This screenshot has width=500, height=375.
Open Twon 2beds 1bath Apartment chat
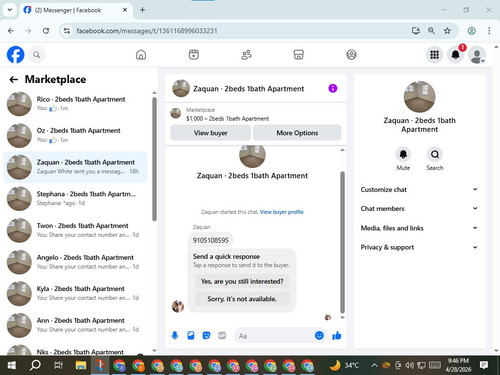click(x=75, y=230)
